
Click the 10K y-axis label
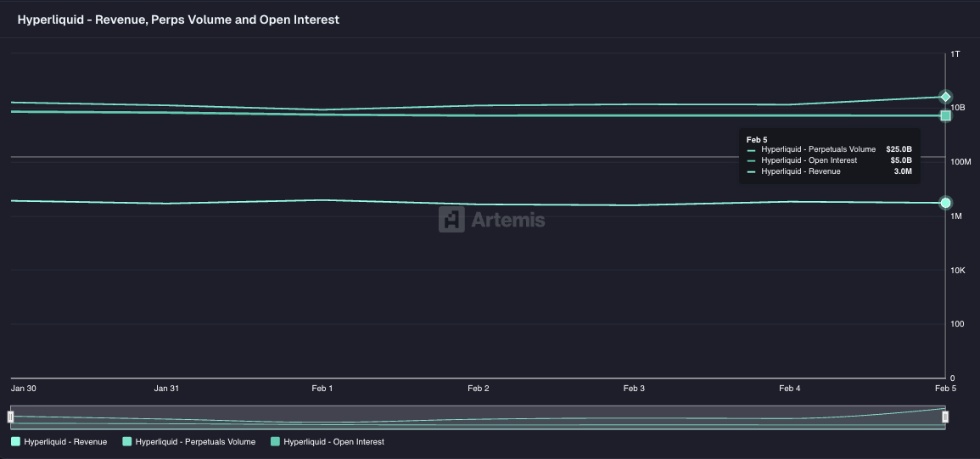point(957,270)
